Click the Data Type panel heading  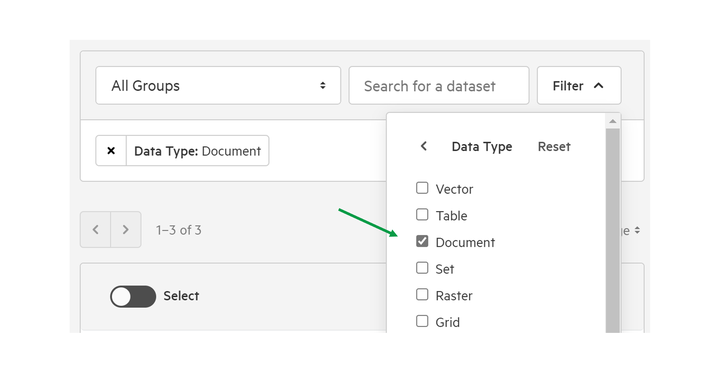pos(482,147)
